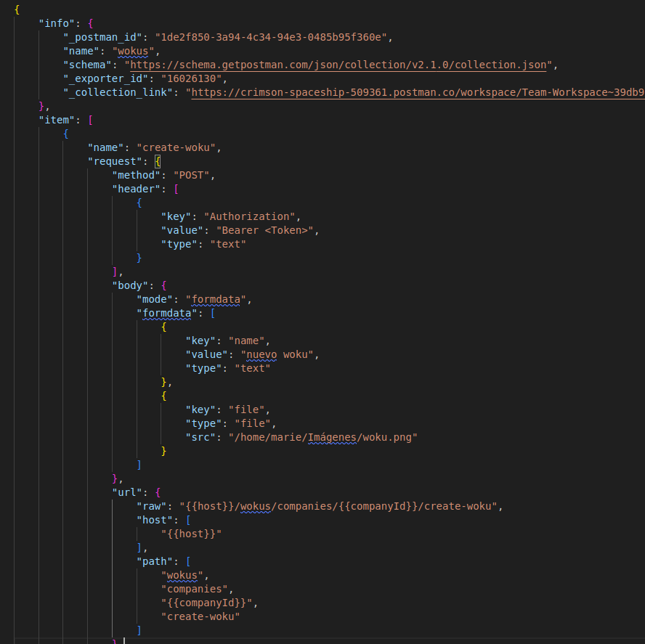The height and width of the screenshot is (644, 645).
Task: Open the schema.getpostman.com collection.json URL
Action: (338, 65)
